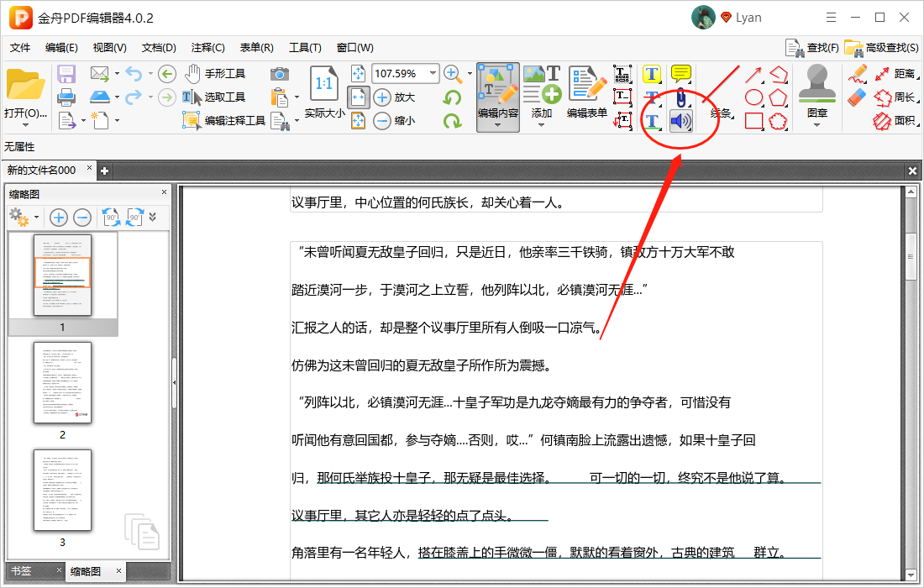Viewport: 924px width, 588px height.
Task: Open 高级查找(S) advanced search
Action: point(890,48)
